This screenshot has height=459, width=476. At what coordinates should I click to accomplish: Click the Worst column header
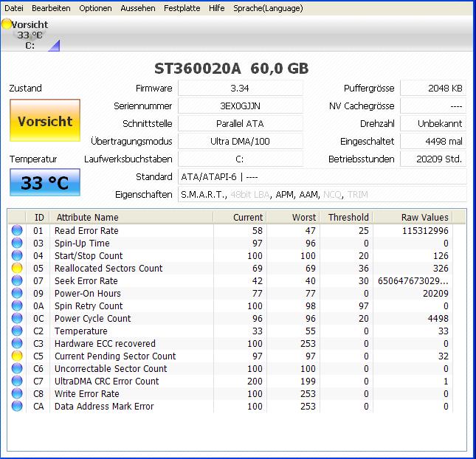click(x=293, y=218)
